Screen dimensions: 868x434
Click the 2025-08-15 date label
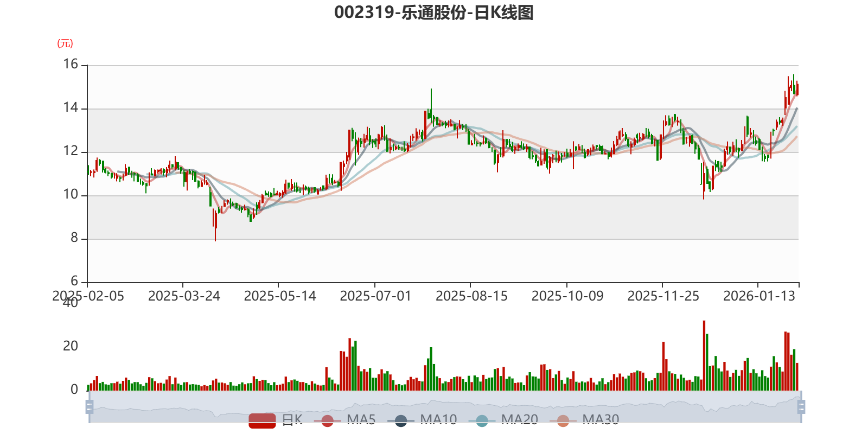coord(471,296)
